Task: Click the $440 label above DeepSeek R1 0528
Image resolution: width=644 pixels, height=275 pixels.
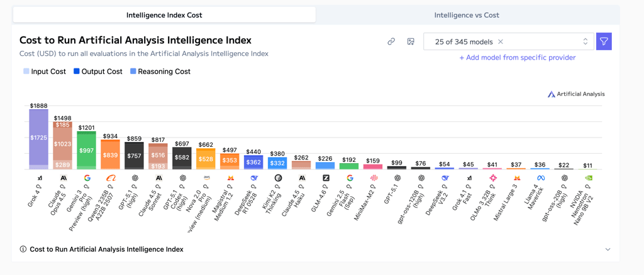Action: [x=253, y=152]
